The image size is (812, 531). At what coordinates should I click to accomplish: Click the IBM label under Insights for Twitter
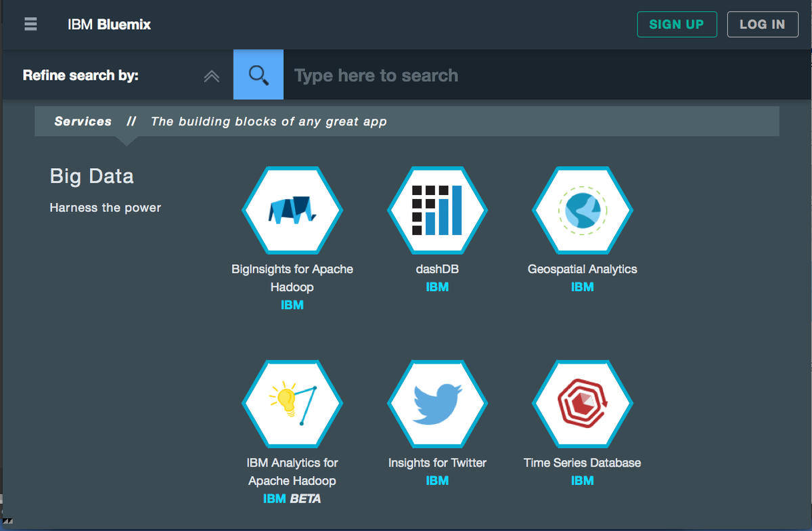pyautogui.click(x=437, y=480)
